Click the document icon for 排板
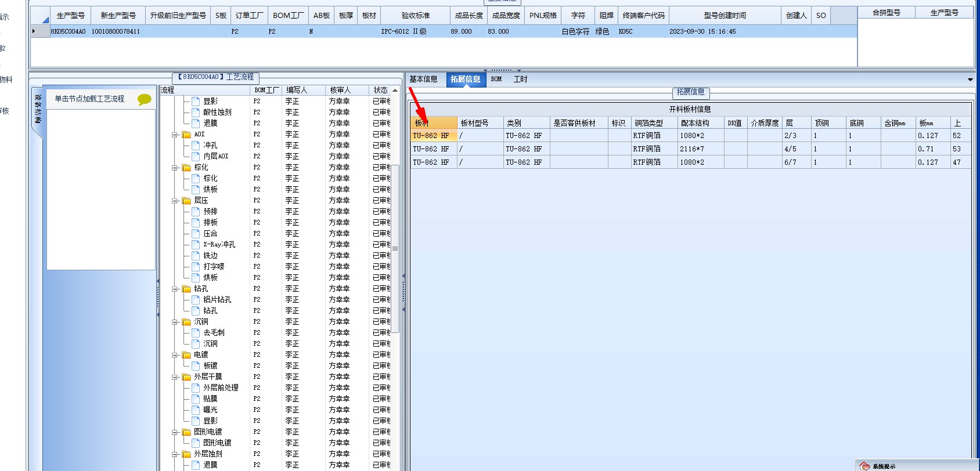This screenshot has width=980, height=471. [196, 222]
